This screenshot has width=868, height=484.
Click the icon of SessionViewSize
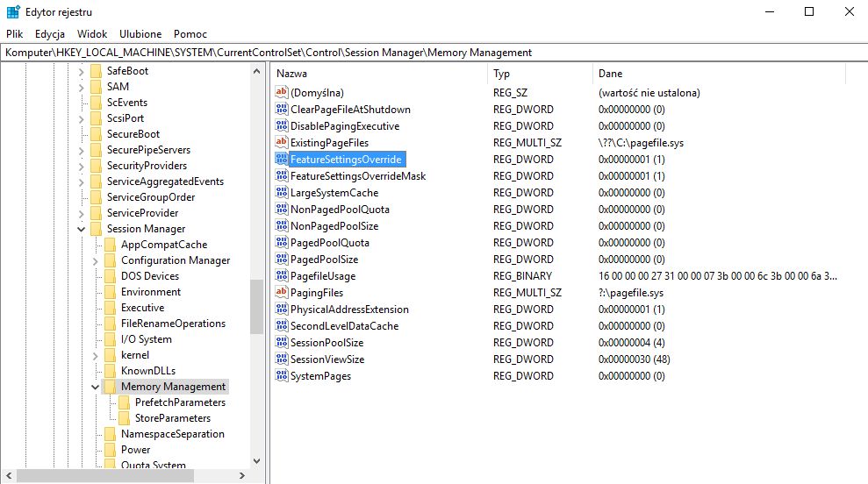[x=281, y=359]
